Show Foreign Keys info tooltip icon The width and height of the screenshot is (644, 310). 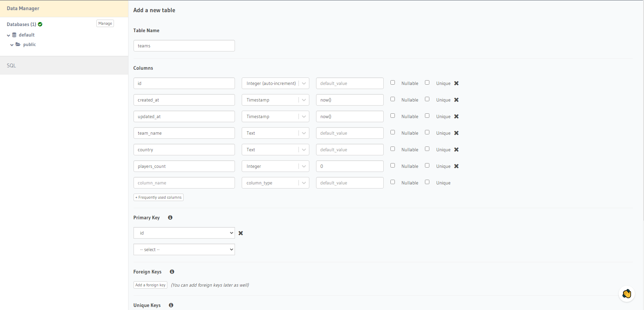click(172, 272)
